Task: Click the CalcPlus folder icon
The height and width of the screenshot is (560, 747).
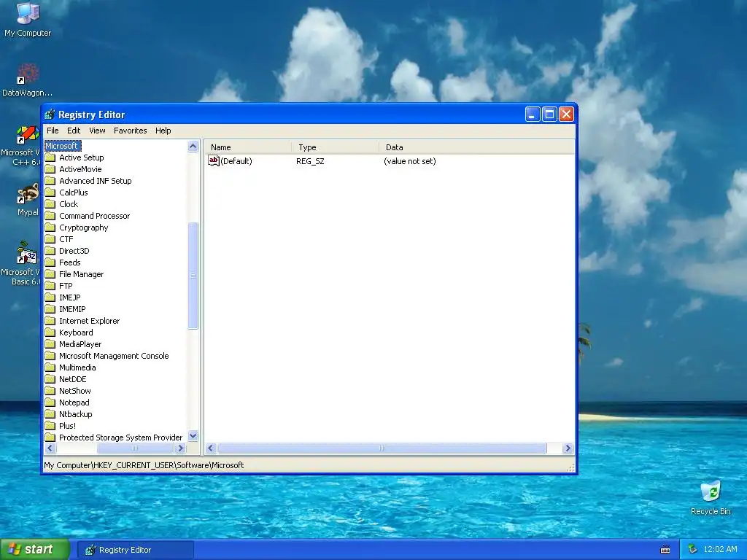Action: (x=50, y=192)
